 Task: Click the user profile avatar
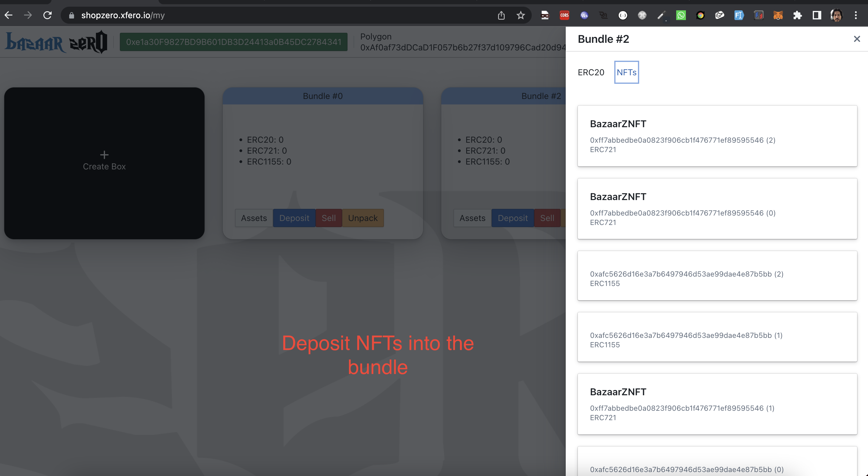[x=836, y=15]
